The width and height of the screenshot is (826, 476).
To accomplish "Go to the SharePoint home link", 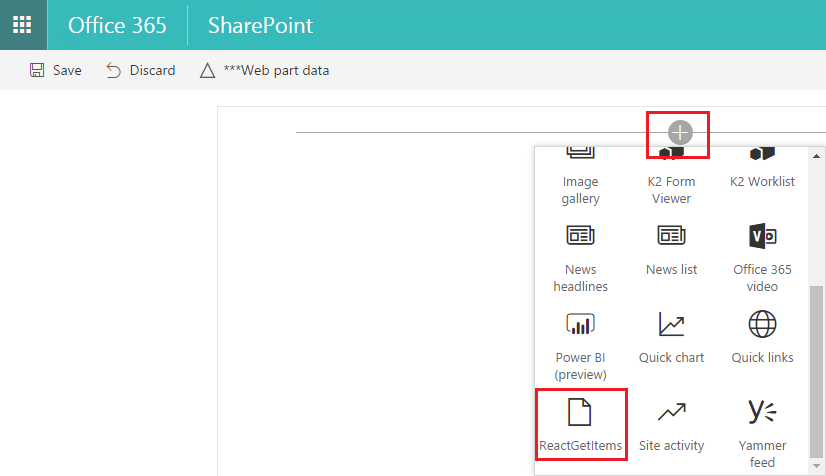I will [260, 25].
